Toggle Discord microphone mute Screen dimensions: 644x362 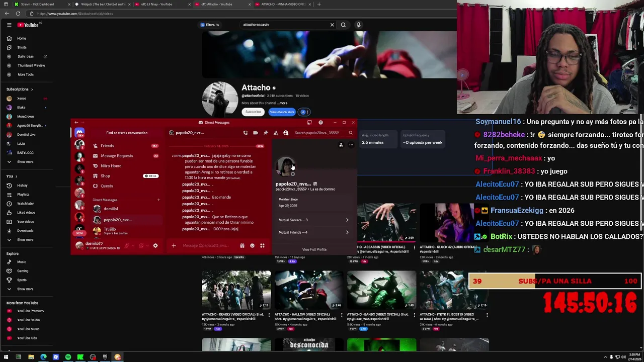pyautogui.click(x=127, y=245)
